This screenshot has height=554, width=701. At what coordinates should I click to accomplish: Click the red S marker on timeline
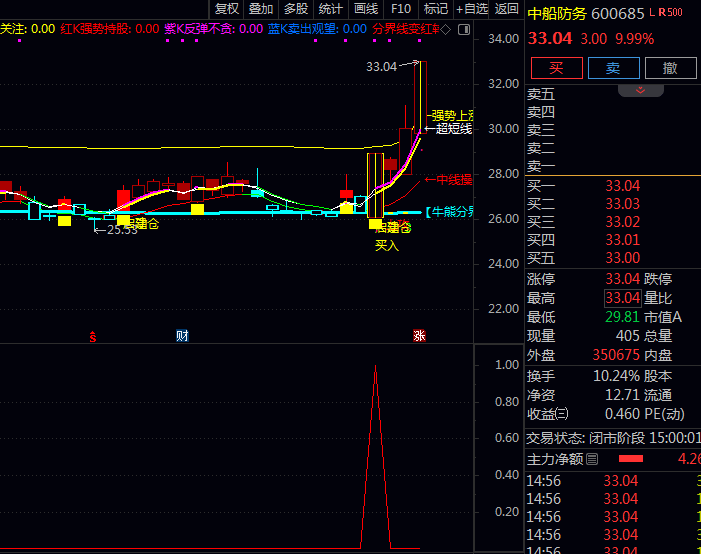(93, 337)
